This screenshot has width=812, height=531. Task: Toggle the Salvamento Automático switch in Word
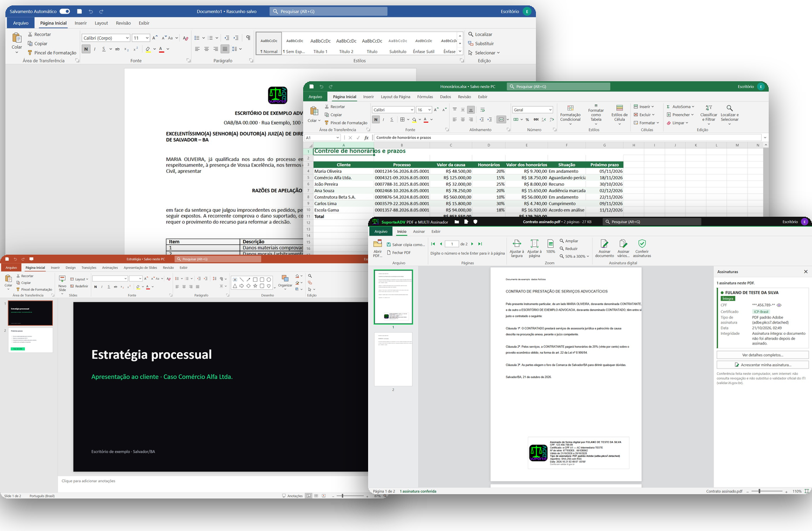[x=65, y=11]
